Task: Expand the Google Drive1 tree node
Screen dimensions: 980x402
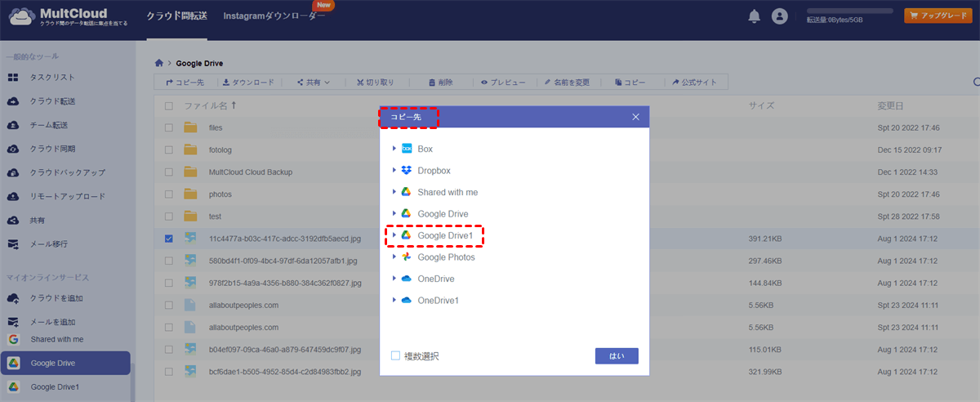Action: [x=394, y=235]
